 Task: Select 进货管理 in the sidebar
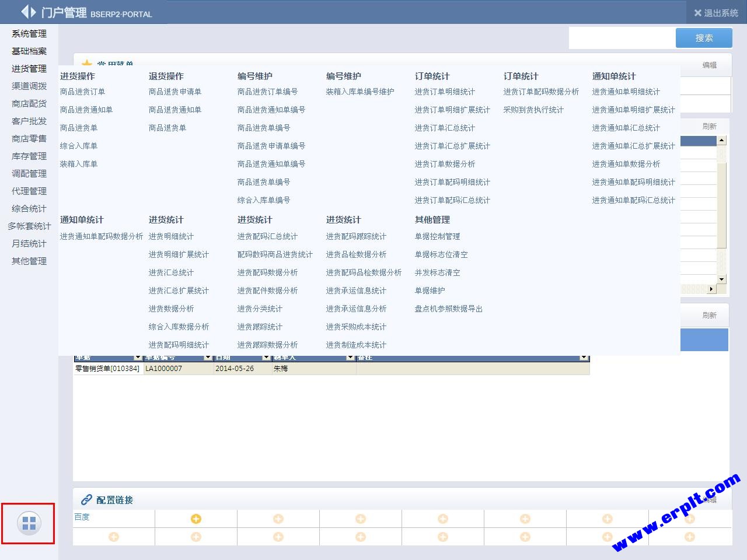pos(29,69)
